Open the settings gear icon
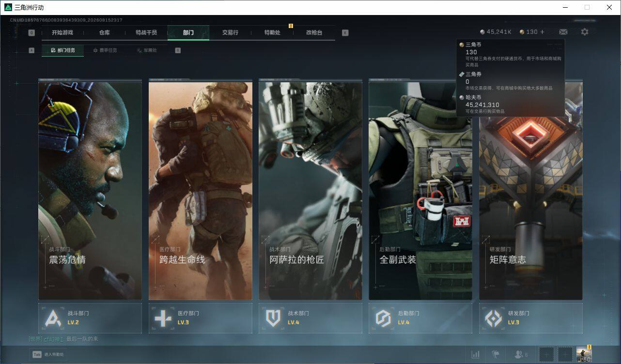621x364 pixels. pos(585,32)
